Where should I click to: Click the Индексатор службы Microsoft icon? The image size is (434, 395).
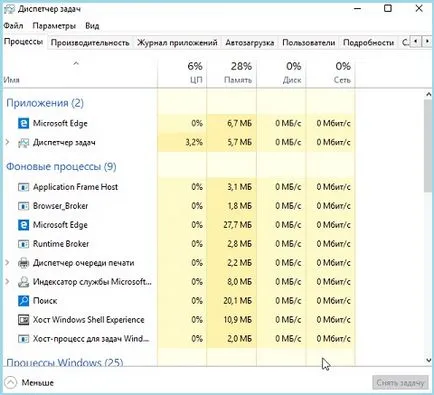tap(23, 282)
